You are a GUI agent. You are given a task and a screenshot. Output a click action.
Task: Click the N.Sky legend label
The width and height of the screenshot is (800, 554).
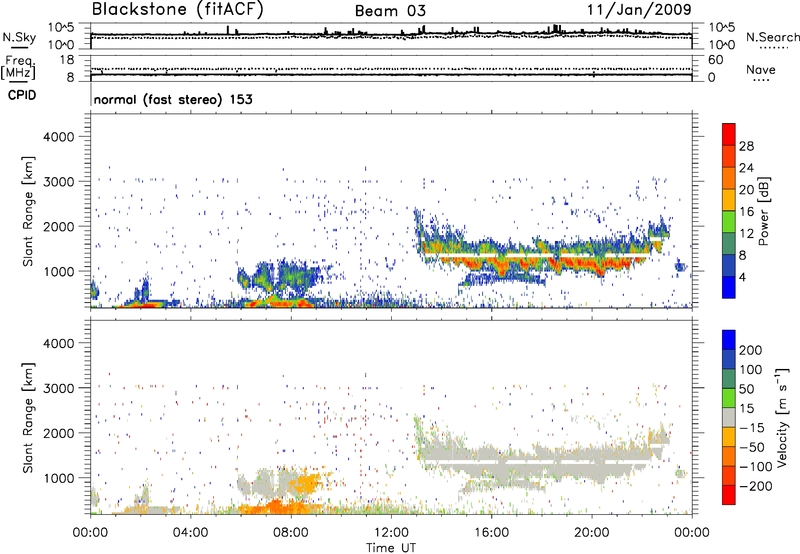[19, 37]
